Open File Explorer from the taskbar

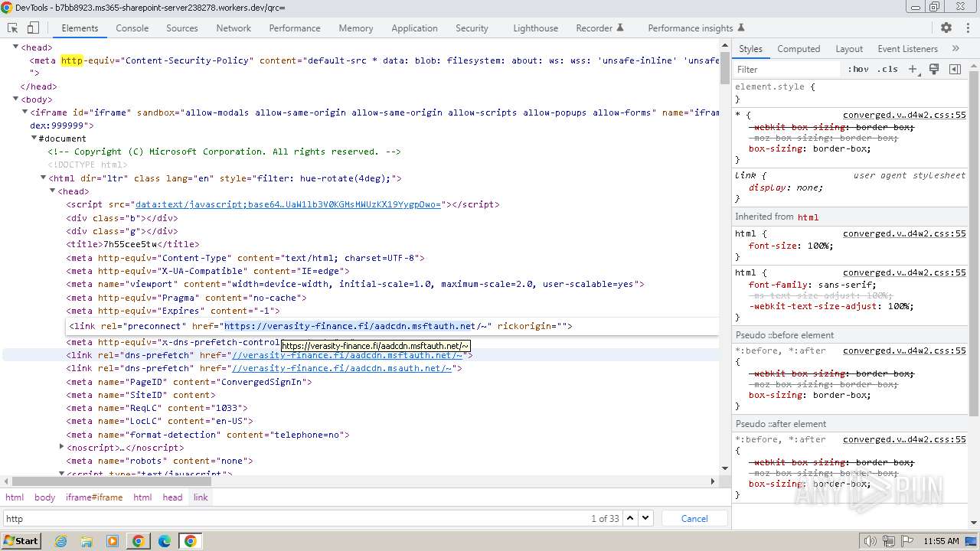[x=87, y=541]
